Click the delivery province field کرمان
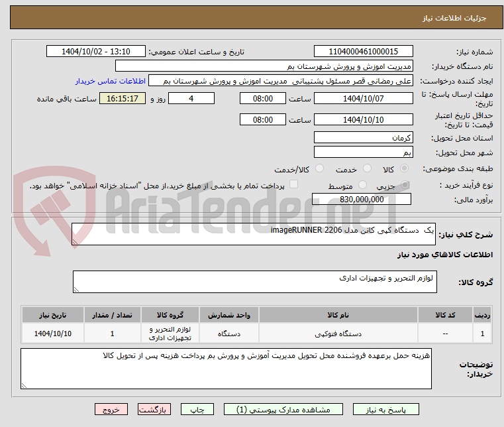 363,137
